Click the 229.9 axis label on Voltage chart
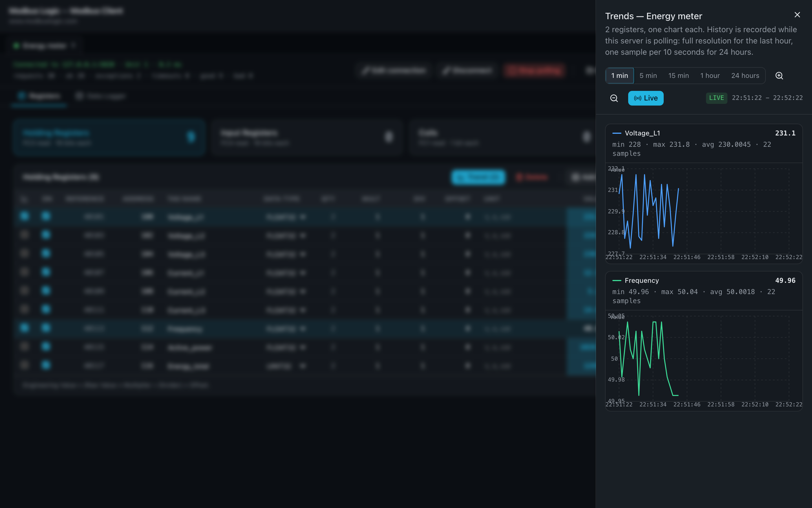This screenshot has width=812, height=508. [616, 211]
